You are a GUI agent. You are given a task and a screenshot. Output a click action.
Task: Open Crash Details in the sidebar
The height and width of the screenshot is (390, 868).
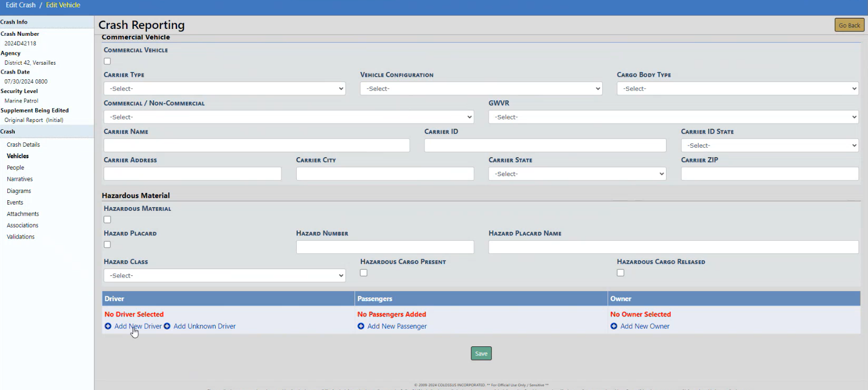point(23,145)
